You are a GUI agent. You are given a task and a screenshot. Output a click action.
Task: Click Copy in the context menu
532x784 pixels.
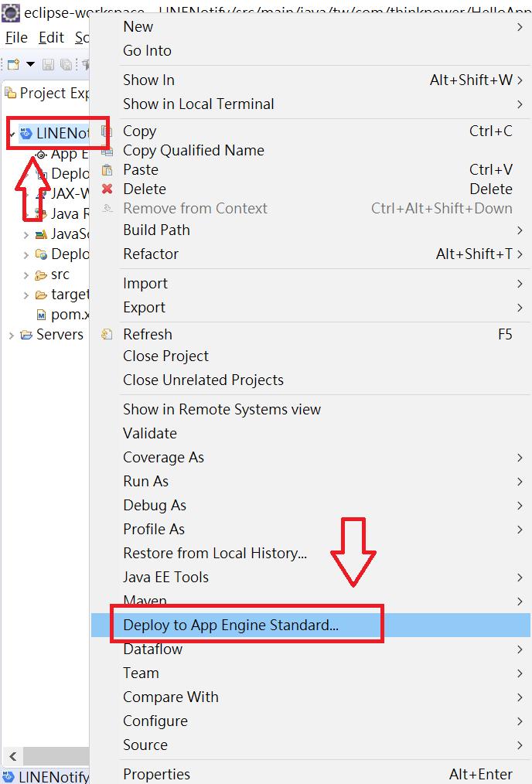coord(311,131)
